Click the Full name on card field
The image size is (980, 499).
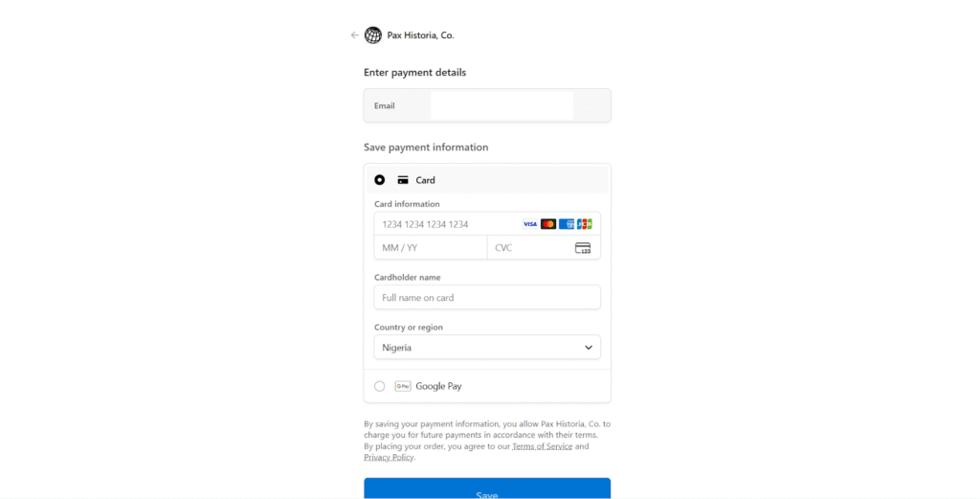(x=487, y=298)
